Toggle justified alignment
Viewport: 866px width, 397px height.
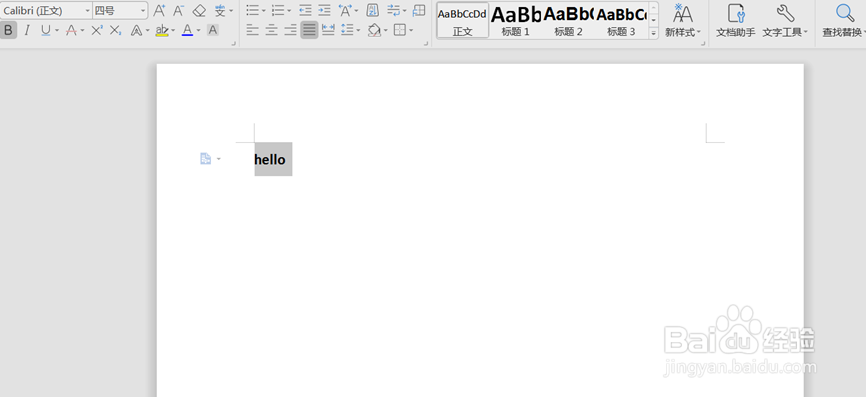click(309, 30)
